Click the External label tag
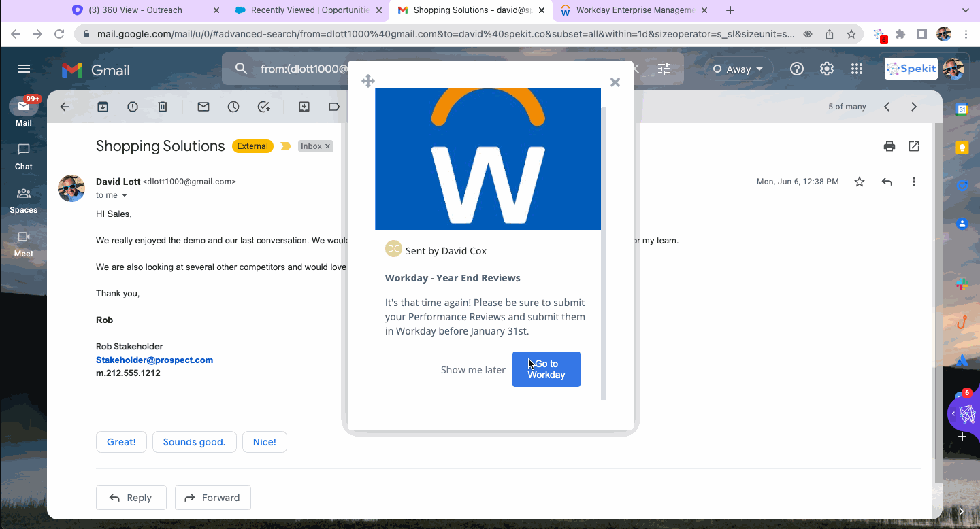980x529 pixels. click(x=252, y=146)
